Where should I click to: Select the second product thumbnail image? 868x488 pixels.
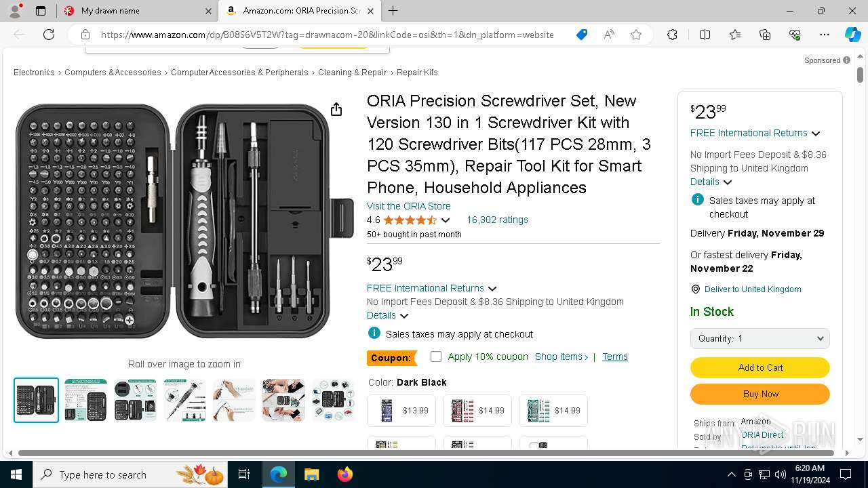(85, 400)
